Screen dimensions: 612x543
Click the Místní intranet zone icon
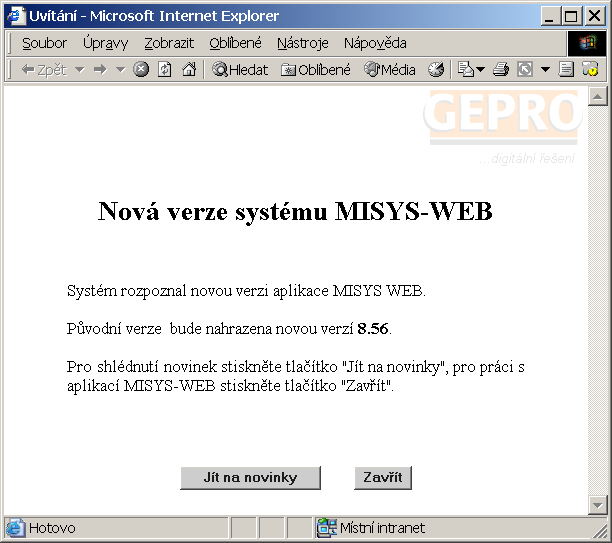[x=326, y=528]
